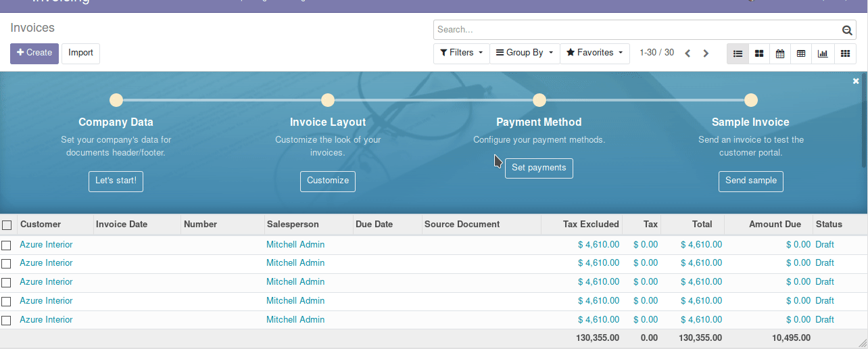This screenshot has height=349, width=868.
Task: Close the onboarding banner
Action: [856, 81]
